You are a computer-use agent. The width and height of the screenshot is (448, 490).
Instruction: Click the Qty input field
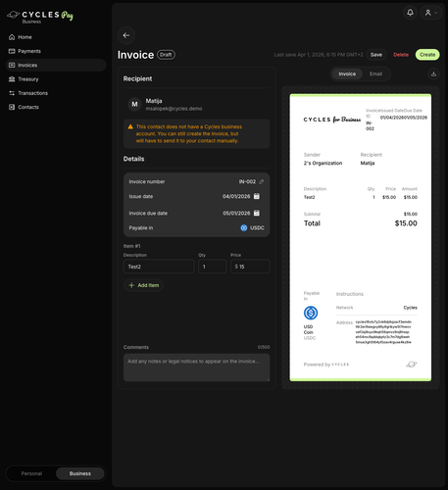coord(213,267)
